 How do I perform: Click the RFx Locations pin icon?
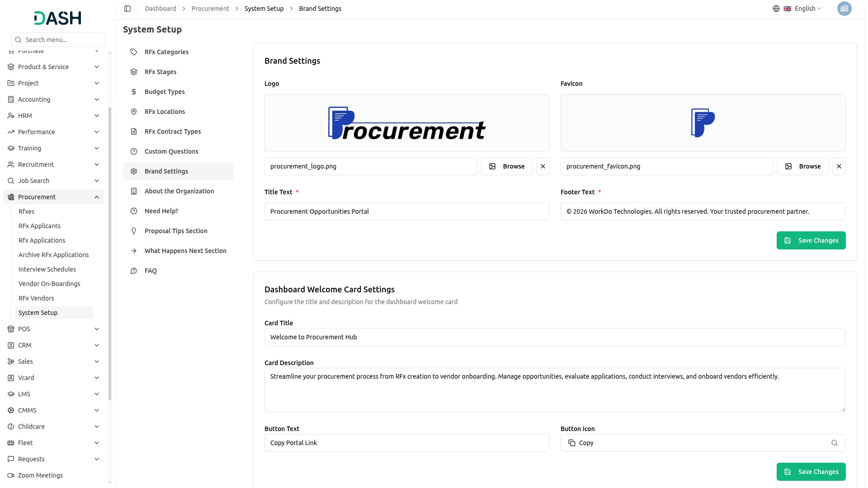(133, 111)
